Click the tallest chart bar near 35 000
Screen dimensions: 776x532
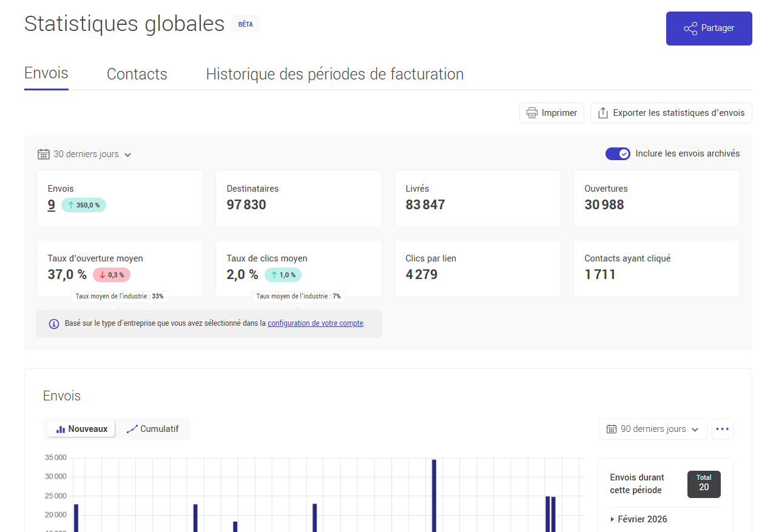pos(434,495)
